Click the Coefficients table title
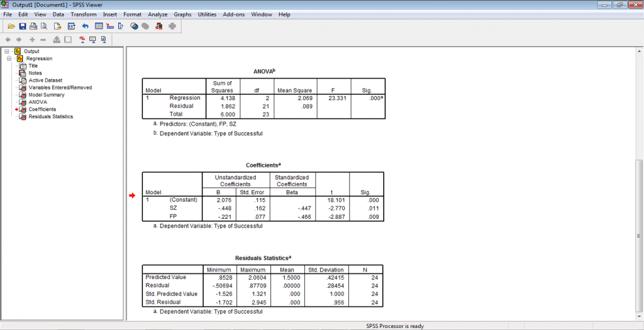This screenshot has width=644, height=330. pos(263,165)
